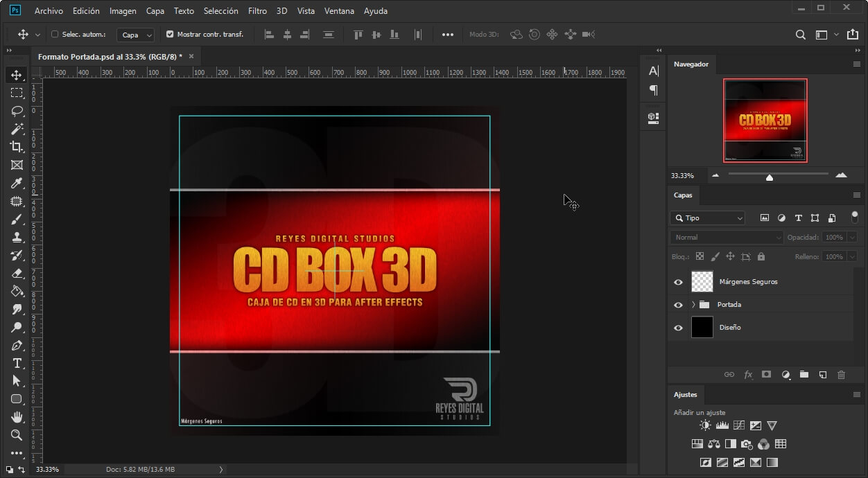Image resolution: width=868 pixels, height=478 pixels.
Task: Open the Capa auto-select dropdown
Action: click(136, 35)
